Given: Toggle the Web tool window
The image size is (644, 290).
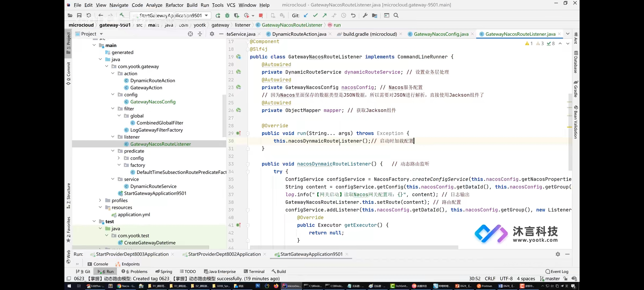Looking at the screenshot, I should [x=68, y=257].
